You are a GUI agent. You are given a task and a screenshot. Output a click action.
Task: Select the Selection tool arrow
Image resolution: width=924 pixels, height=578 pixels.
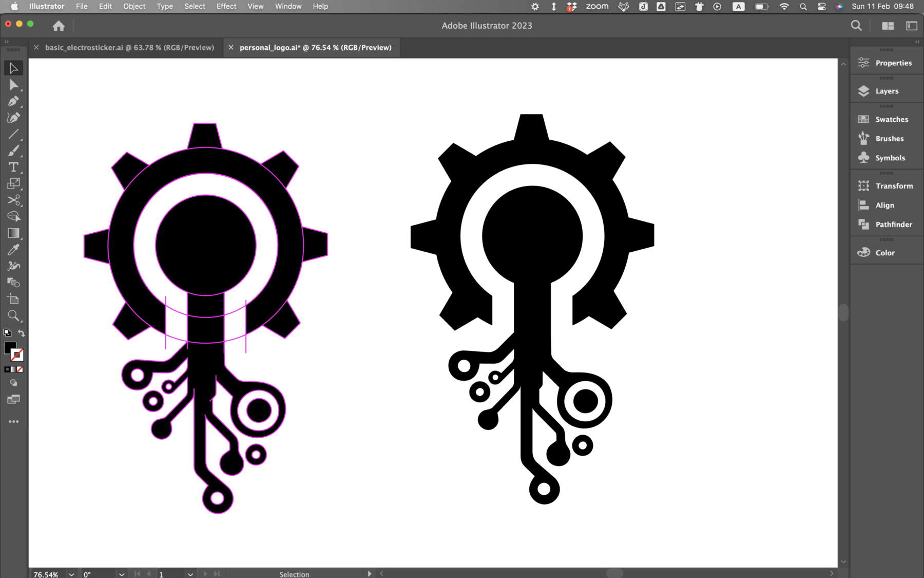[x=13, y=68]
